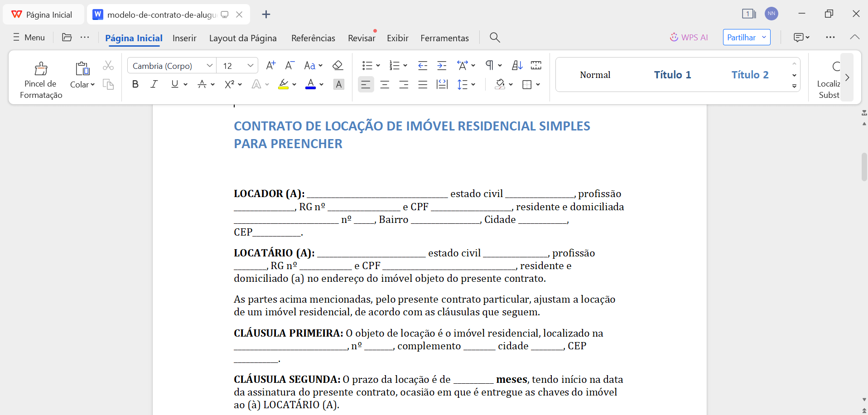Screen dimensions: 868x415
Task: Open the Revisar ribbon tab
Action: click(361, 38)
